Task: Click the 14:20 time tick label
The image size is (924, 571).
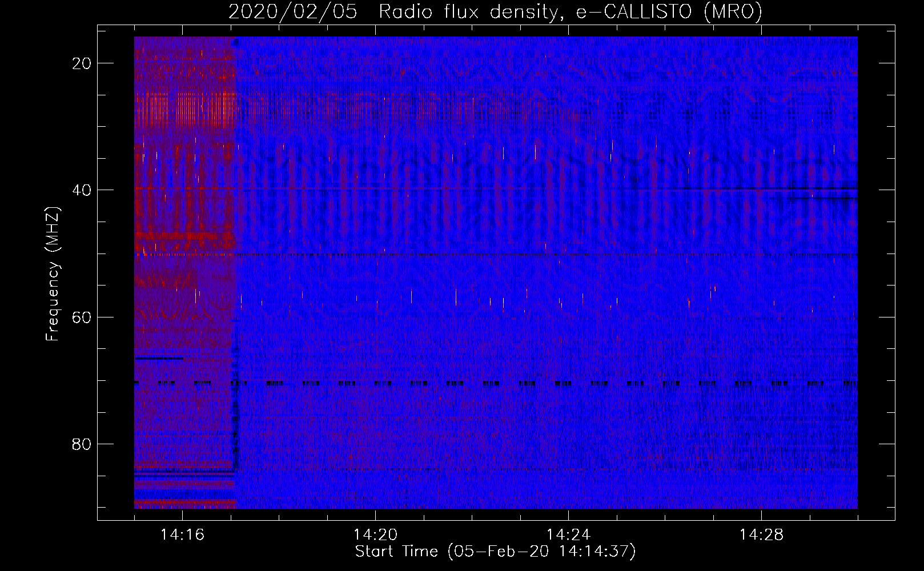Action: click(375, 535)
